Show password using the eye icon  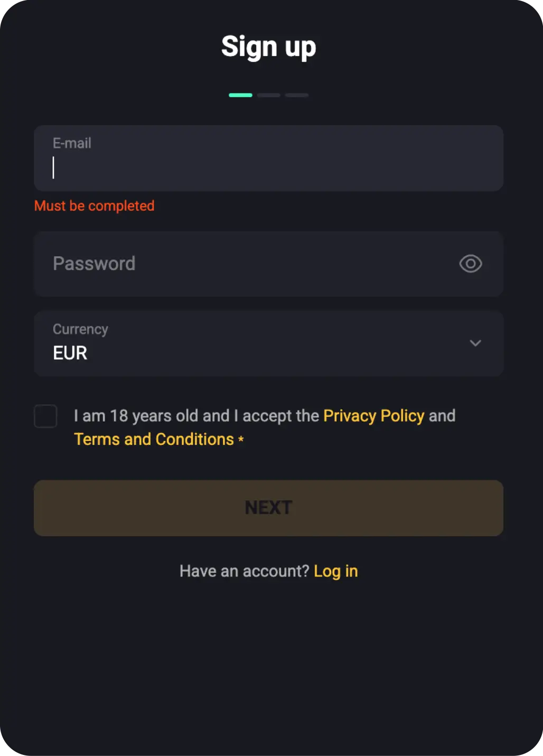[470, 264]
